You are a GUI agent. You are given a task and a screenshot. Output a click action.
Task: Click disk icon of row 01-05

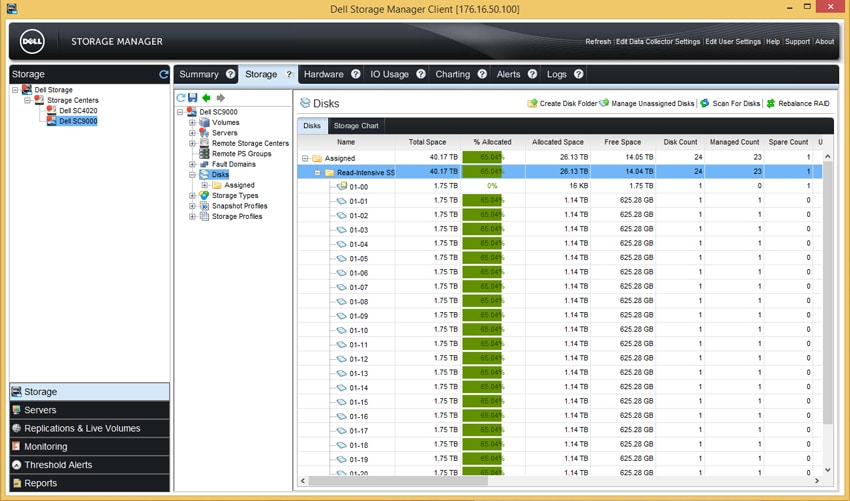click(x=342, y=259)
